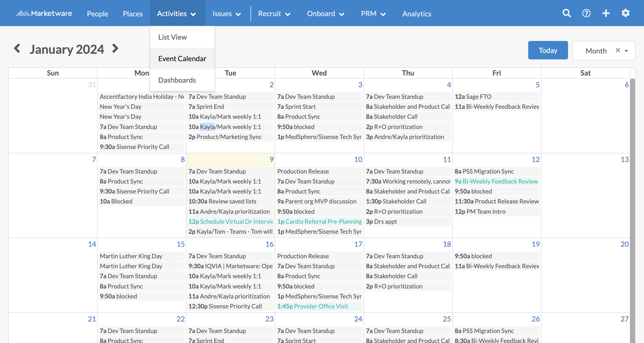Open the search magnifier icon
Image resolution: width=644 pixels, height=343 pixels.
567,13
